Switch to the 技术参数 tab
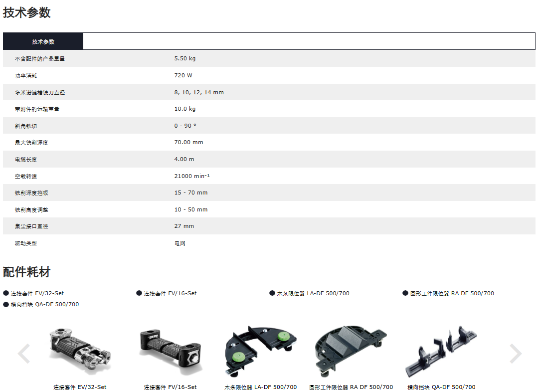 (x=43, y=41)
